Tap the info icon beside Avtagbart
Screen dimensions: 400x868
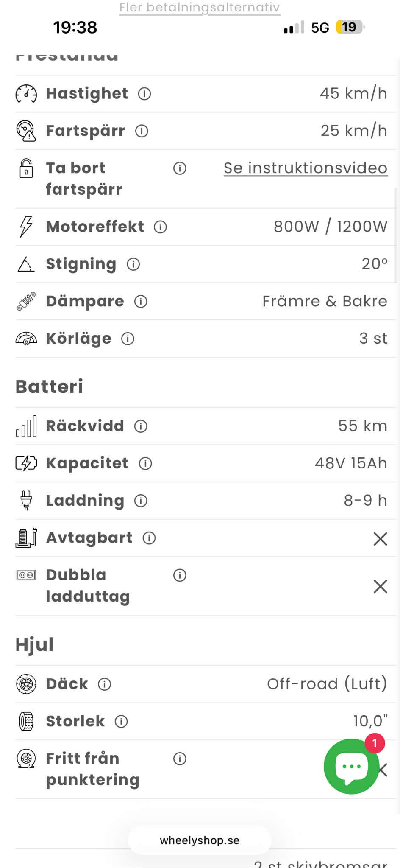(149, 538)
